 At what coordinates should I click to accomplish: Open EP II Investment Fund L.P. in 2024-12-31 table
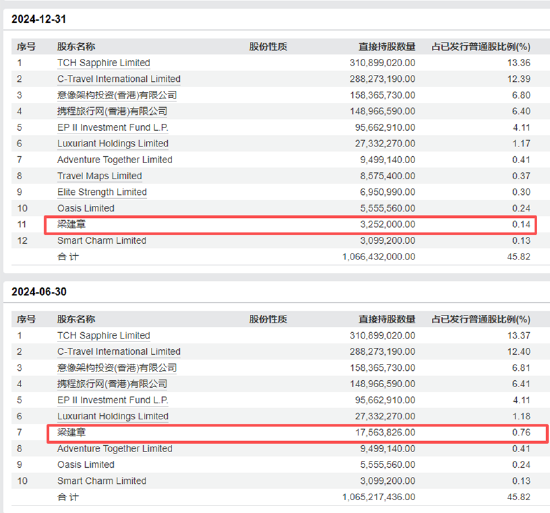[x=113, y=127]
